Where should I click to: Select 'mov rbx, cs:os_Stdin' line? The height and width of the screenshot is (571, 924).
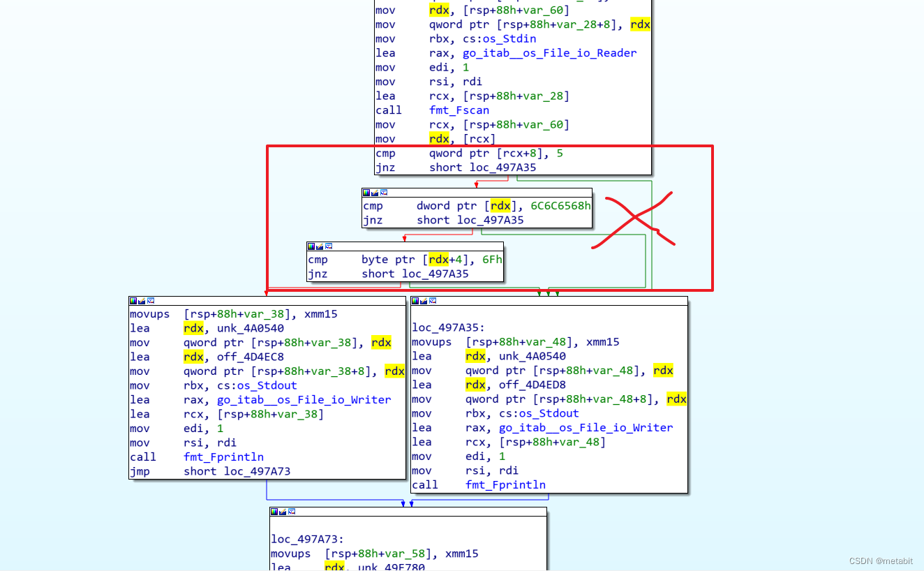point(456,39)
